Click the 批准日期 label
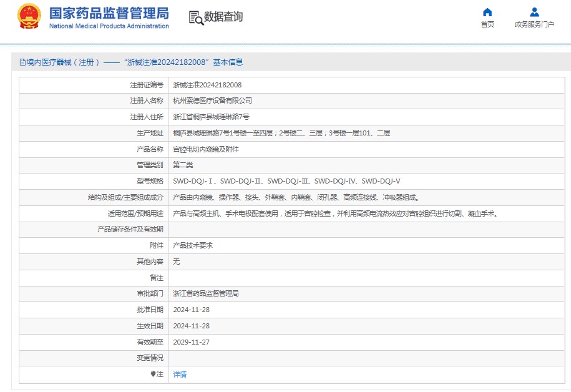The width and height of the screenshot is (571, 392). pos(150,310)
